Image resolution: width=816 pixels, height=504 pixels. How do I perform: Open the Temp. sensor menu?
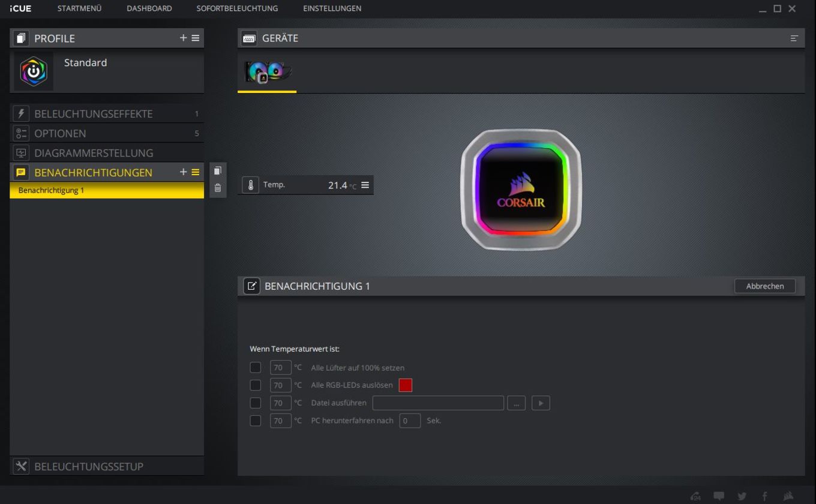[x=365, y=185]
